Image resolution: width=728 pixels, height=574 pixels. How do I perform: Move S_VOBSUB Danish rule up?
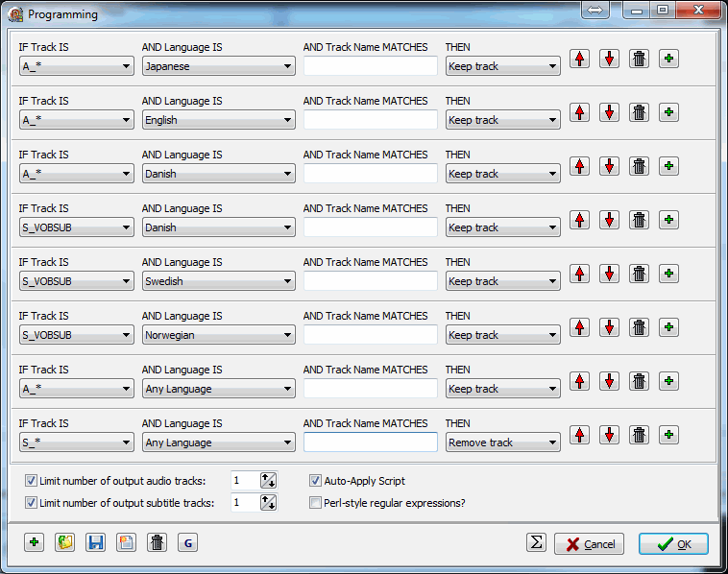tap(579, 220)
